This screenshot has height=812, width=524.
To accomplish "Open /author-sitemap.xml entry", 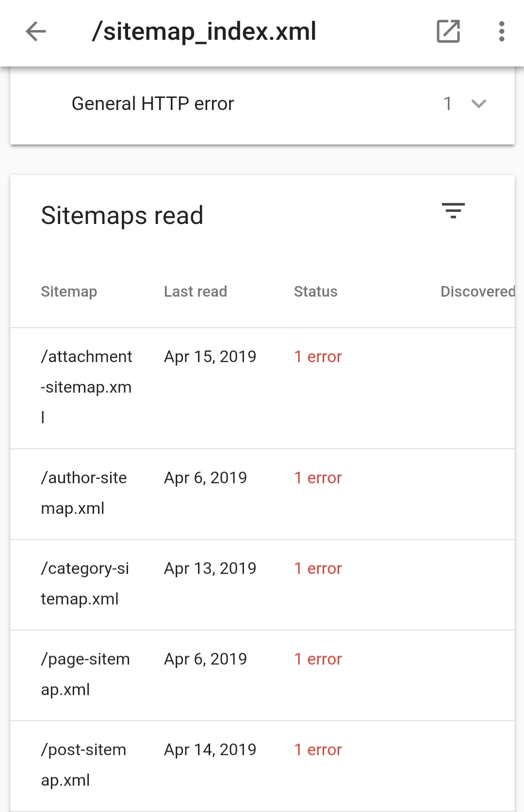I will 83,492.
